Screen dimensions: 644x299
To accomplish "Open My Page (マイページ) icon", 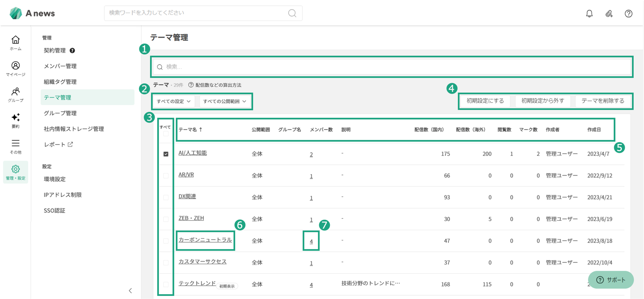I will 15,69.
